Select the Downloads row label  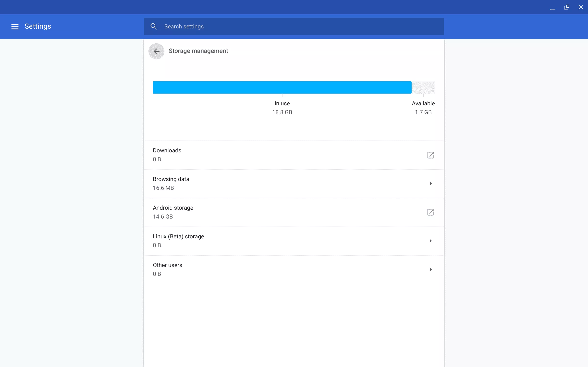167,150
